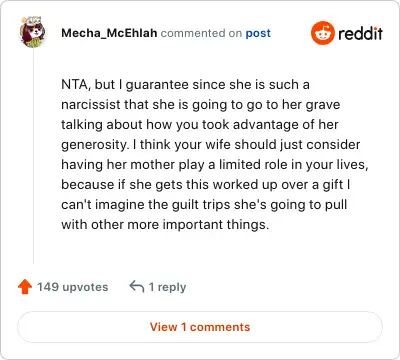This screenshot has width=400, height=360.
Task: Collapse the comment via the vertical thread line
Action: point(33,156)
